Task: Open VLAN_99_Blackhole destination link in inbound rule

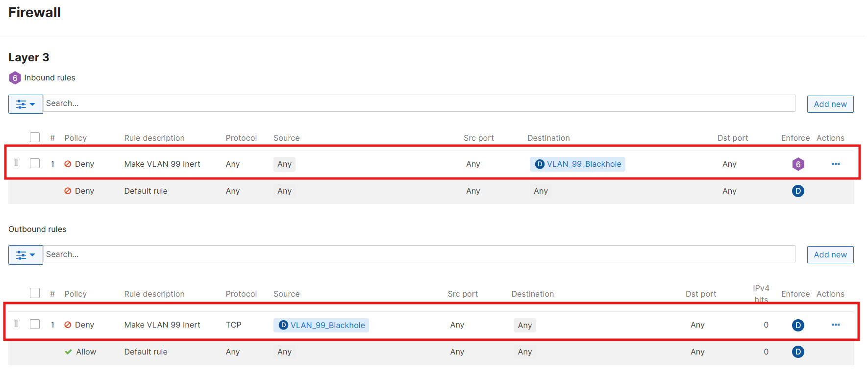Action: [x=583, y=164]
